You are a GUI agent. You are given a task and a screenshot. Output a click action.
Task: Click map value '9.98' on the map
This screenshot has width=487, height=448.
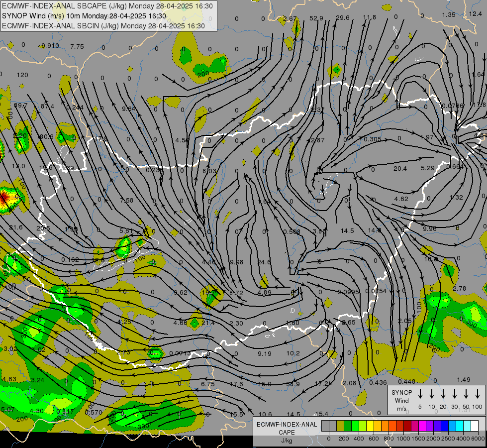[x=237, y=262]
